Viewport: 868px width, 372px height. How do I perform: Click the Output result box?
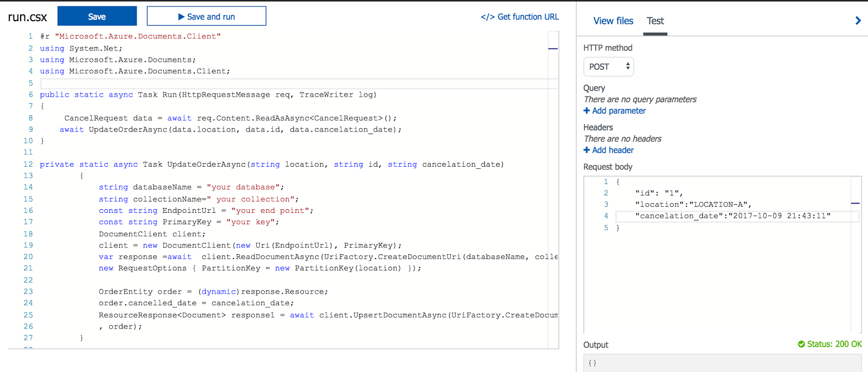[722, 363]
